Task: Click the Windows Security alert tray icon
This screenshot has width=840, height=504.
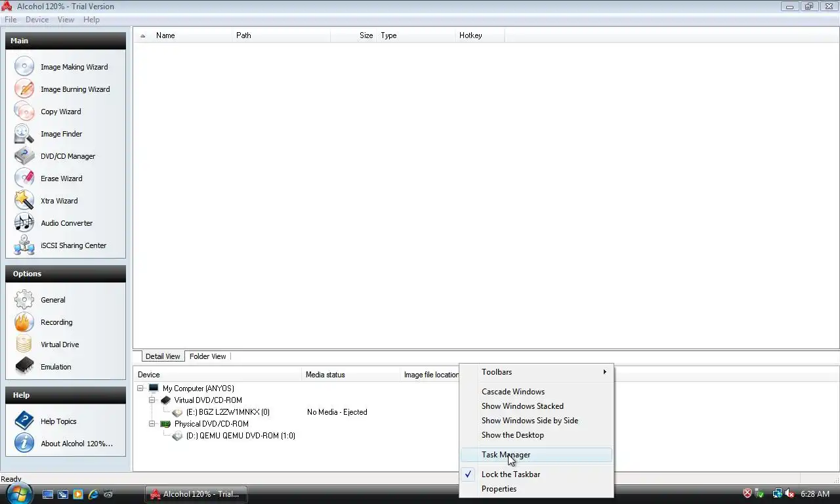Action: (x=747, y=493)
